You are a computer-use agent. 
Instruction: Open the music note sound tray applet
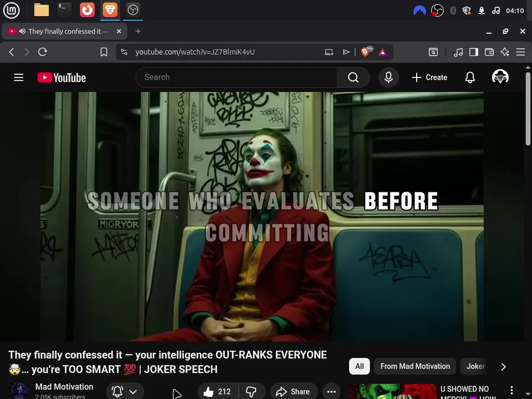click(495, 11)
